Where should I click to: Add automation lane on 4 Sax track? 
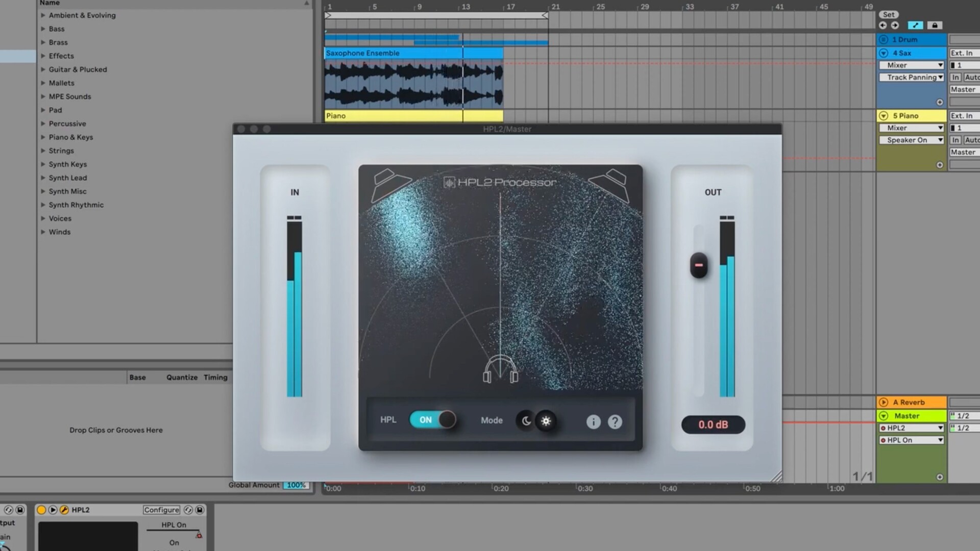tap(940, 102)
